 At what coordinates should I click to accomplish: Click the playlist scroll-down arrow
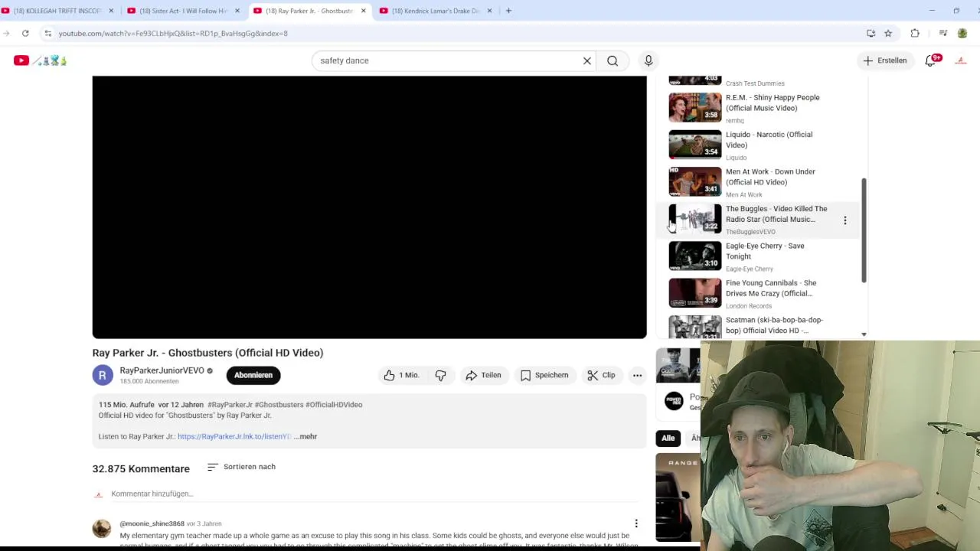(x=864, y=334)
